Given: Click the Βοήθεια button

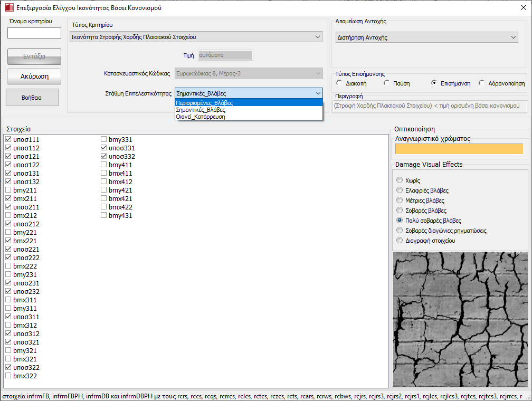Looking at the screenshot, I should (32, 98).
